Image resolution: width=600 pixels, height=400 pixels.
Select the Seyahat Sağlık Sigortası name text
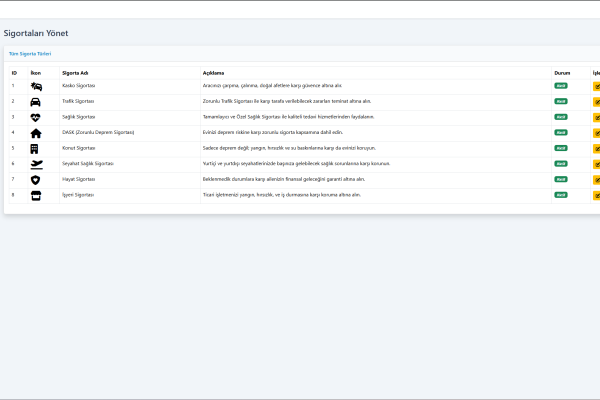pos(88,163)
